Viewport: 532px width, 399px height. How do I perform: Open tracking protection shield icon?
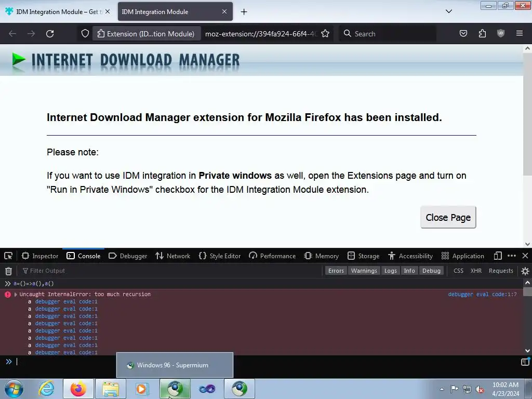(x=85, y=34)
